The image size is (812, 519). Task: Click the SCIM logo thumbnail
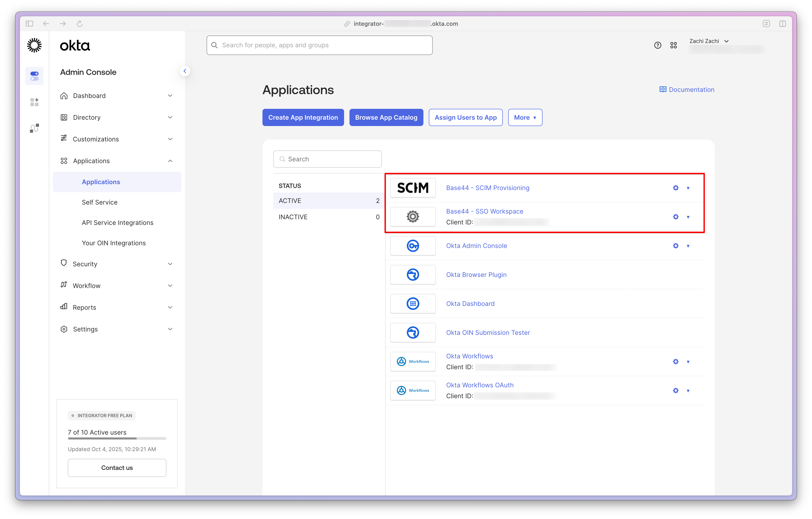point(413,188)
